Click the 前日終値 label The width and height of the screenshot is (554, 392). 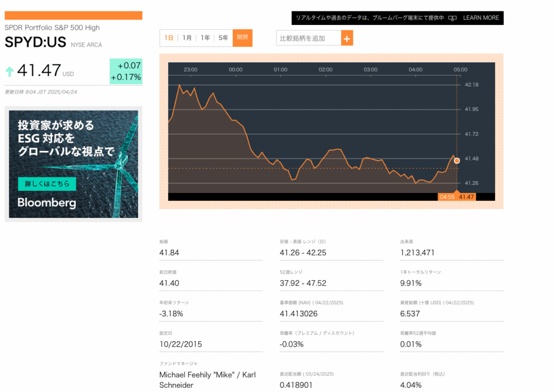tap(168, 272)
